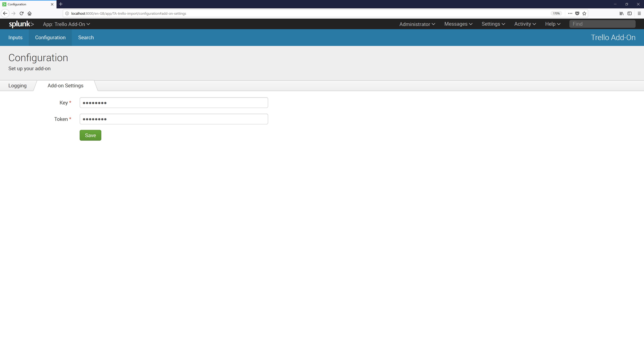Focus the Find search box
Image resolution: width=644 pixels, height=352 pixels.
pyautogui.click(x=602, y=24)
